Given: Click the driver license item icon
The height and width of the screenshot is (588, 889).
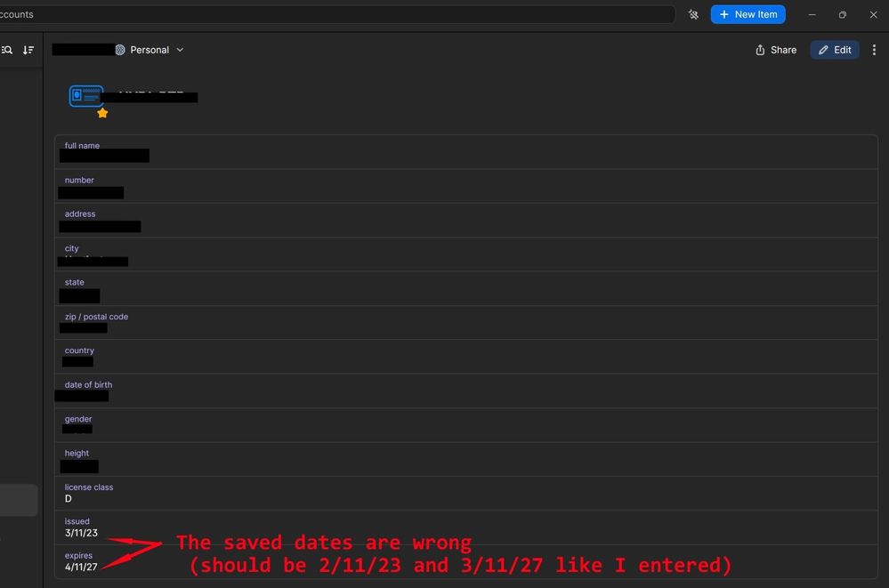Looking at the screenshot, I should (x=85, y=96).
